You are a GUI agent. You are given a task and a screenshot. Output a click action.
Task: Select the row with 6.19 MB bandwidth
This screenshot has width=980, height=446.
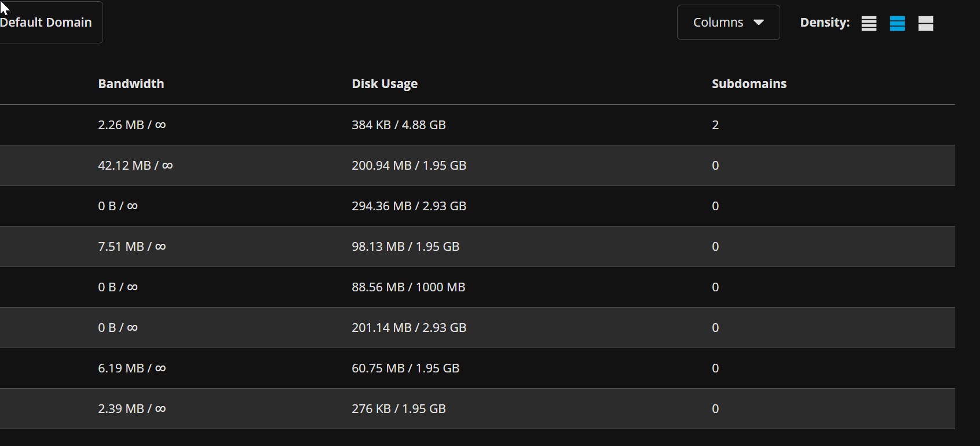[x=132, y=368]
